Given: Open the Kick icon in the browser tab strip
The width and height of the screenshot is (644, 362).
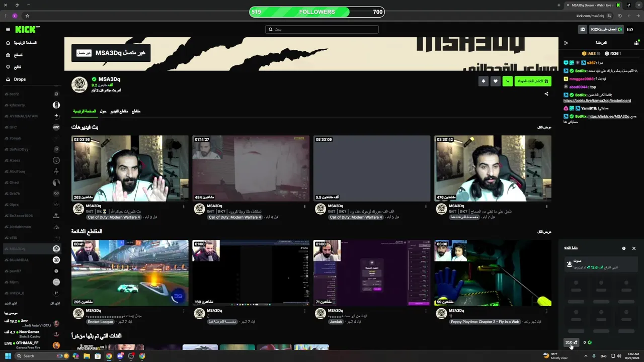Looking at the screenshot, I should [x=618, y=5].
